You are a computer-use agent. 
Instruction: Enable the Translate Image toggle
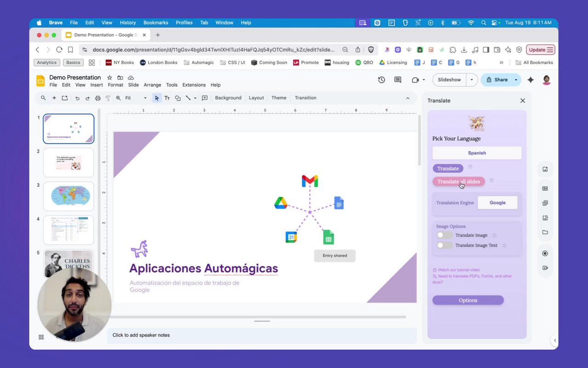pyautogui.click(x=444, y=235)
